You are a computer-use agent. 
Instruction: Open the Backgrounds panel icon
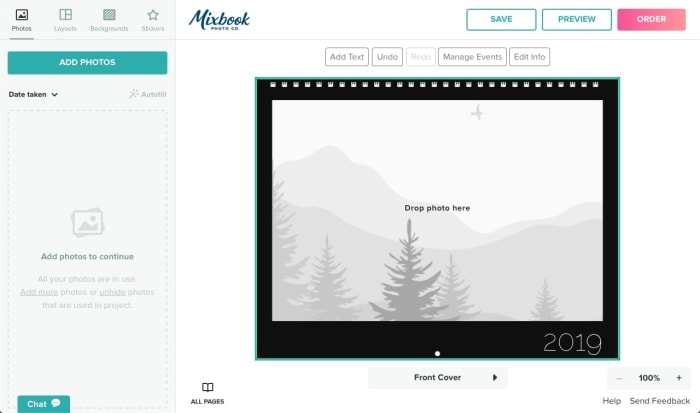tap(109, 15)
